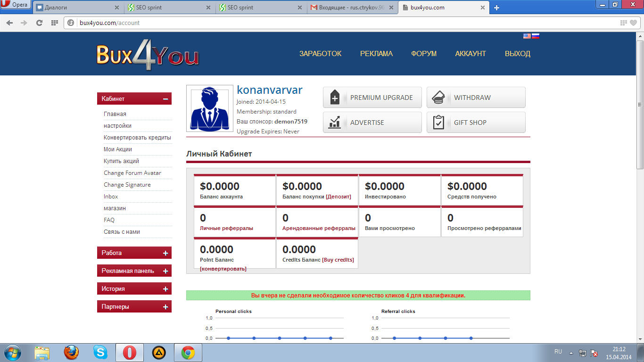The image size is (644, 362).
Task: Open the РЕКЛАМА menu item
Action: [376, 54]
